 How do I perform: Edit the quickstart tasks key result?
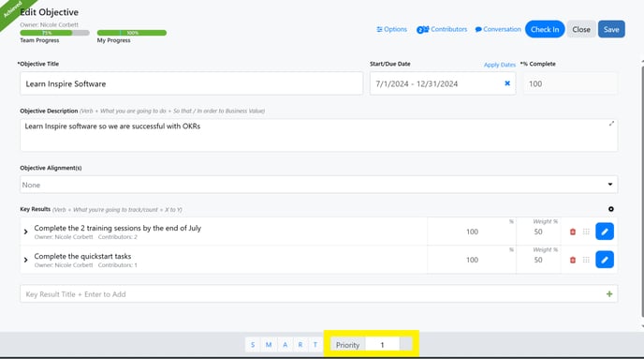tap(605, 260)
